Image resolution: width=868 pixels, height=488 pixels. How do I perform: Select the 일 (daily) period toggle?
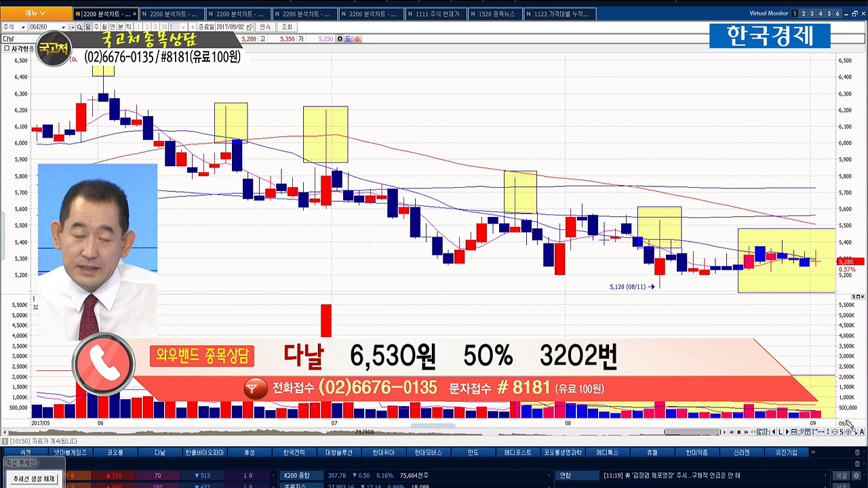click(87, 27)
